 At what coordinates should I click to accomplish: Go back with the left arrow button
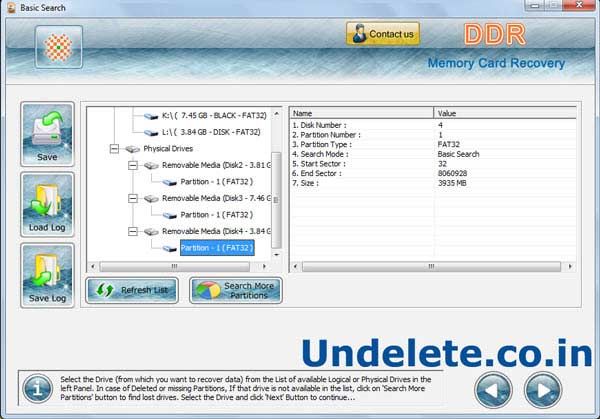coord(493,390)
